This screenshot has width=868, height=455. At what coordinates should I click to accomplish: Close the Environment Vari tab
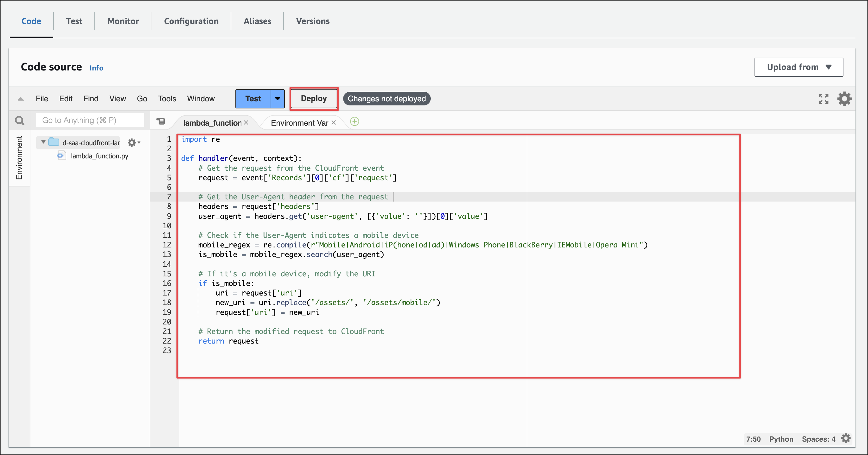point(334,122)
